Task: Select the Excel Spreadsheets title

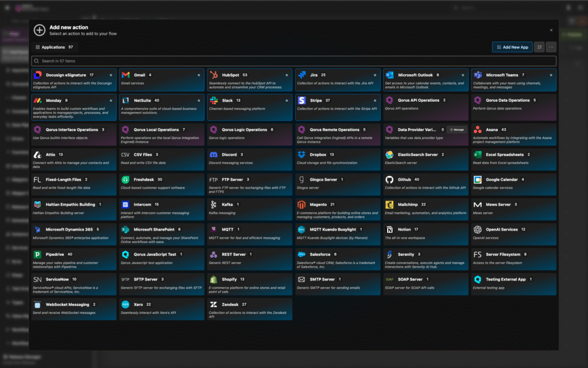Action: 505,155
